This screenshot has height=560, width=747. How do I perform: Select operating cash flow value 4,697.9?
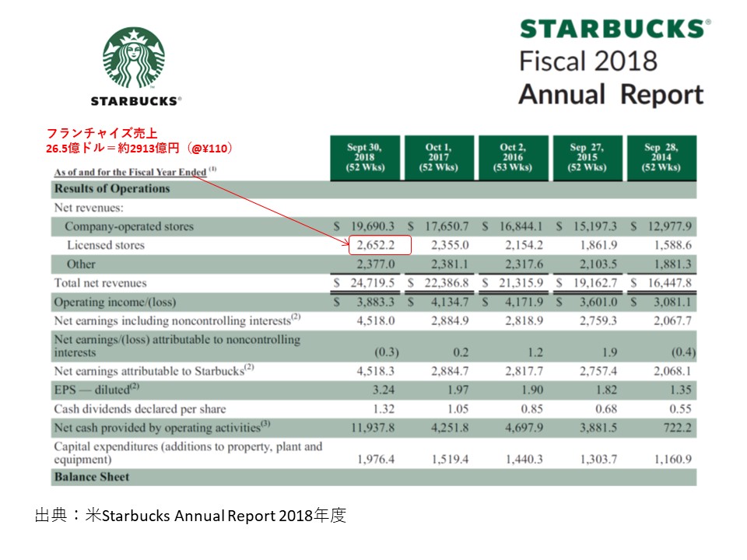tap(524, 428)
